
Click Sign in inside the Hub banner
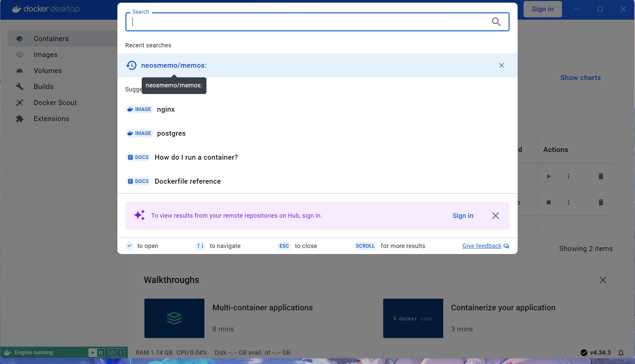pyautogui.click(x=463, y=216)
